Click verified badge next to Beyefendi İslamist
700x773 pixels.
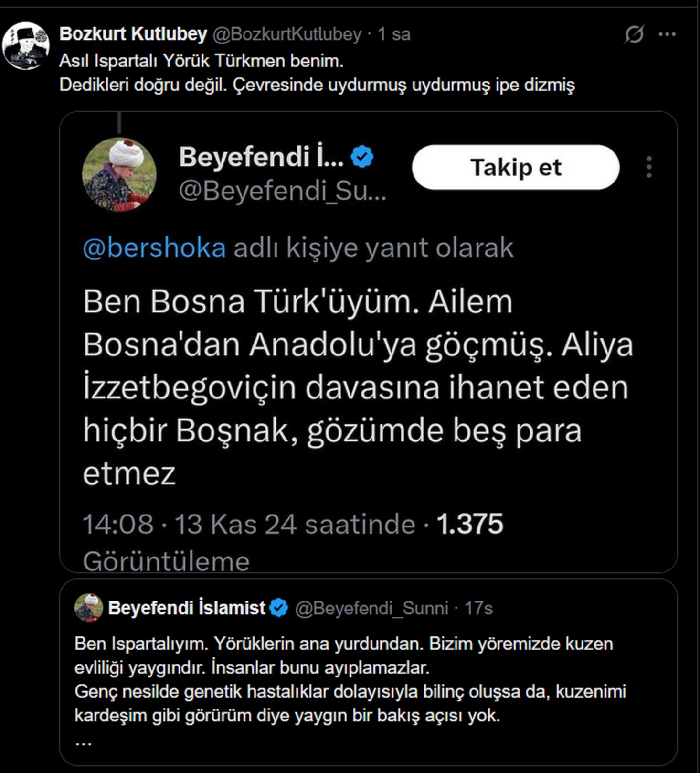(279, 608)
